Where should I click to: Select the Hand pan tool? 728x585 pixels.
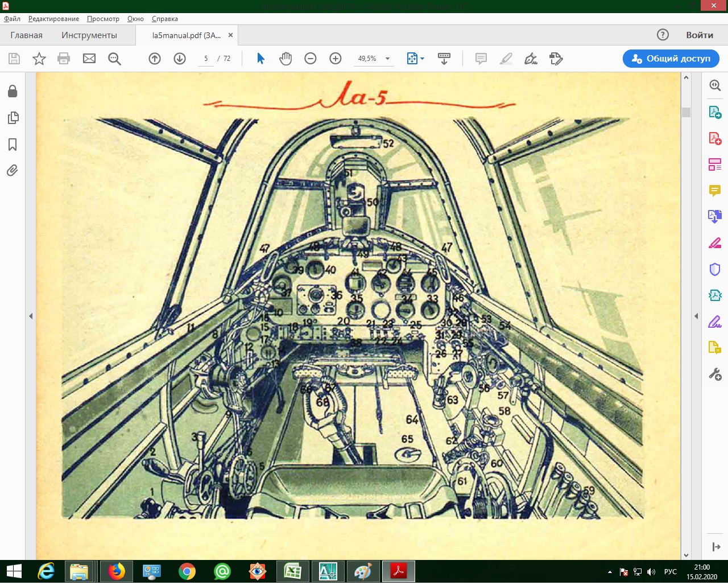pyautogui.click(x=286, y=59)
